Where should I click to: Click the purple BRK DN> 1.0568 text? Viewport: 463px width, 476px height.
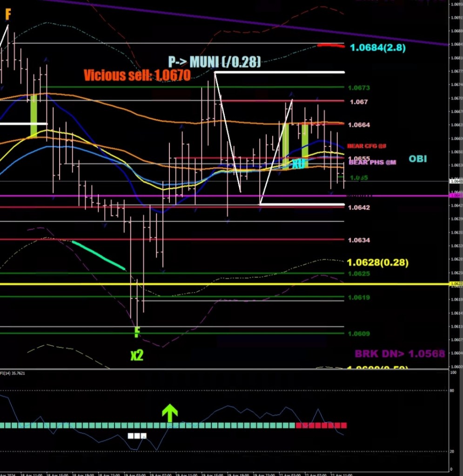[x=400, y=354]
